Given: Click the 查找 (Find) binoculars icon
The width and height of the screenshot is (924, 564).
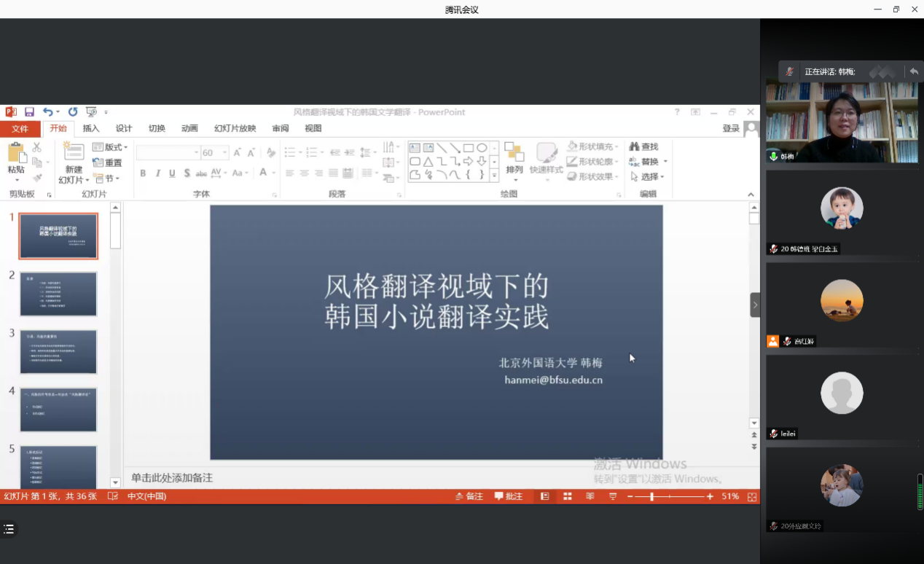Looking at the screenshot, I should point(635,147).
